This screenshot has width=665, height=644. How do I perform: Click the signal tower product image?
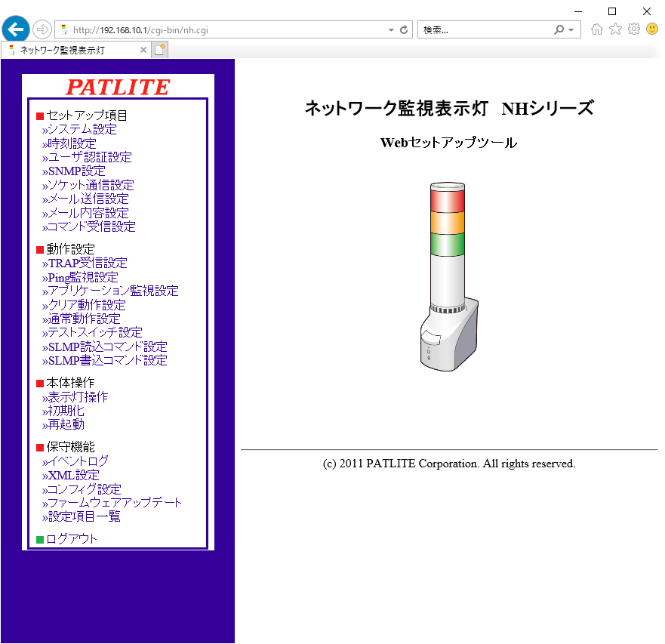click(450, 276)
